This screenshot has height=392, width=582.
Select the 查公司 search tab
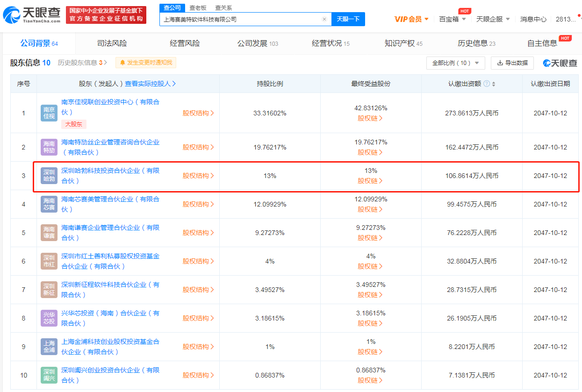pos(172,7)
